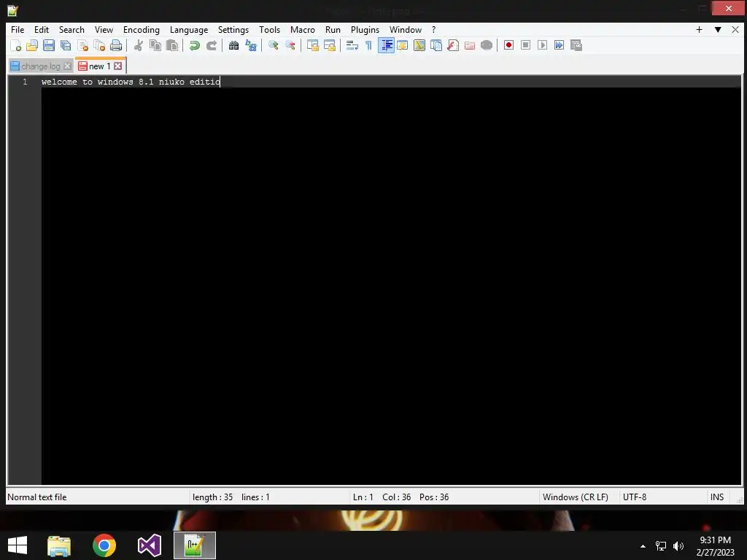Screen dimensions: 747x560
Task: Open the Edit menu
Action: coord(42,29)
